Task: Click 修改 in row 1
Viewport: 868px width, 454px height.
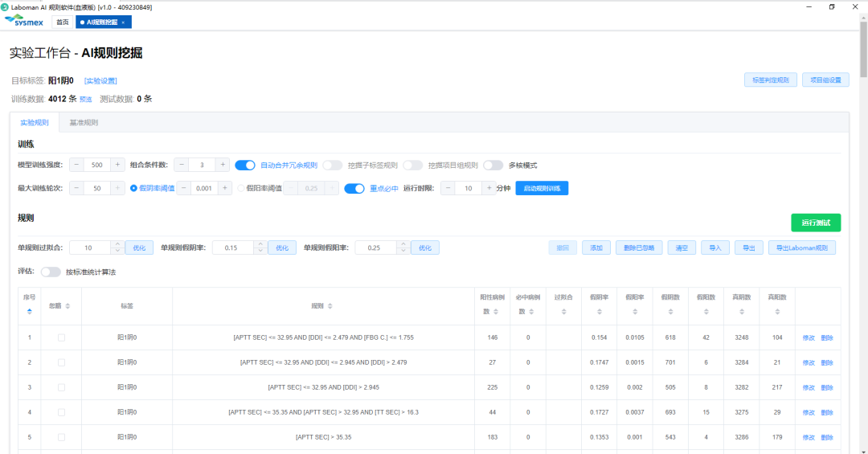Action: pos(809,337)
